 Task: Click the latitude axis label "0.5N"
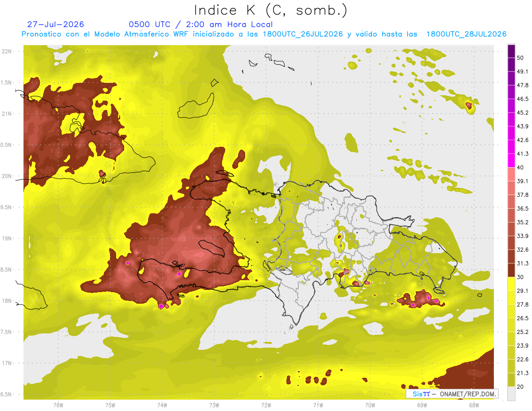(7, 145)
